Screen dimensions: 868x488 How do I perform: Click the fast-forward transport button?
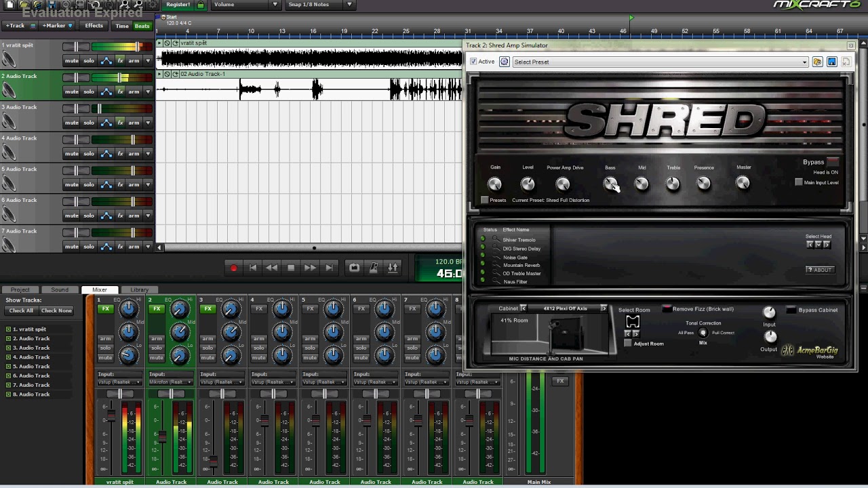pyautogui.click(x=310, y=268)
